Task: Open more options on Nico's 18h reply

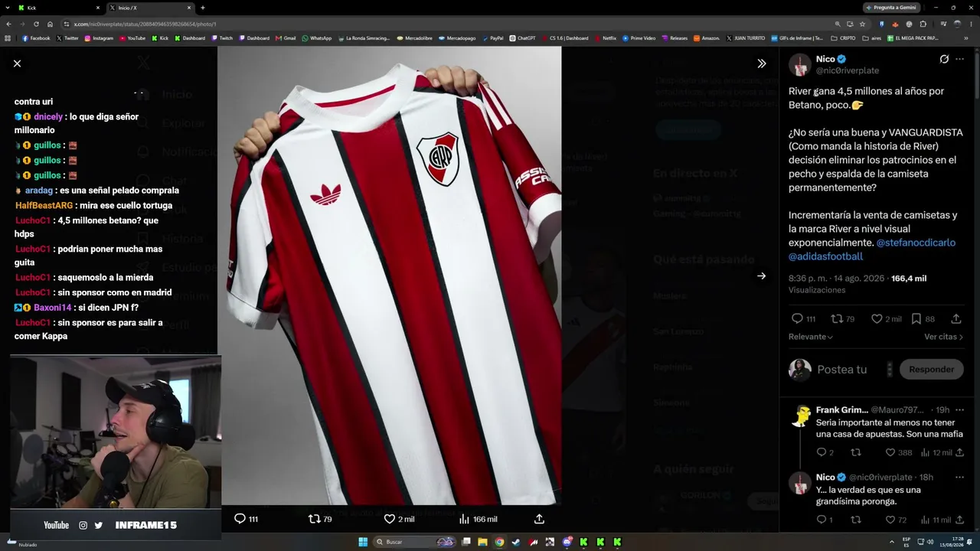Action: [x=959, y=478]
